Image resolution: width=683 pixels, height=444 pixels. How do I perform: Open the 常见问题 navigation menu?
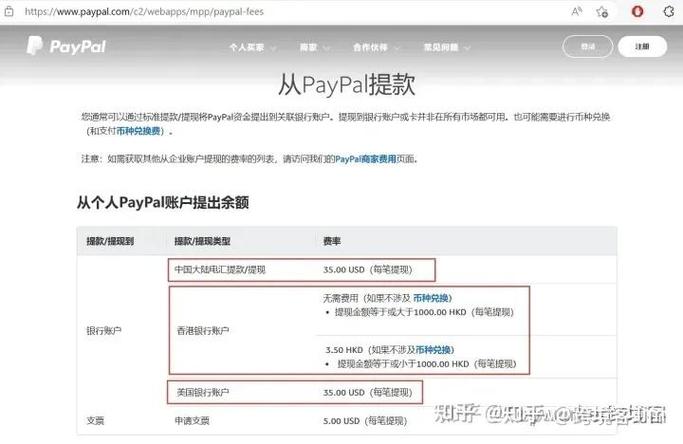[441, 47]
